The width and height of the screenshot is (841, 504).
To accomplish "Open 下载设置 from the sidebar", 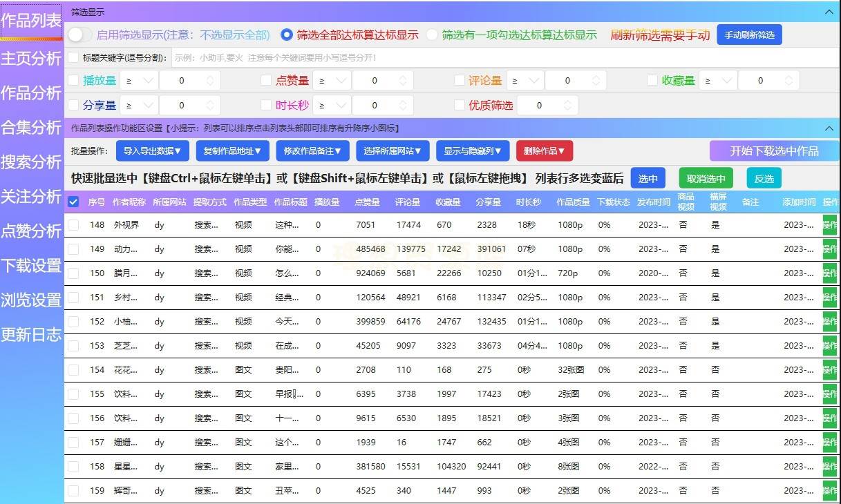I will pyautogui.click(x=30, y=266).
